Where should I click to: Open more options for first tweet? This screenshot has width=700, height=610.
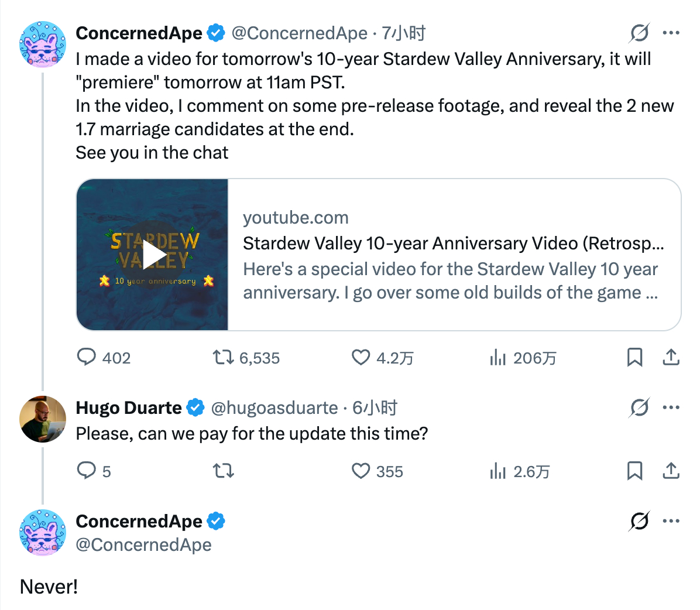click(671, 33)
